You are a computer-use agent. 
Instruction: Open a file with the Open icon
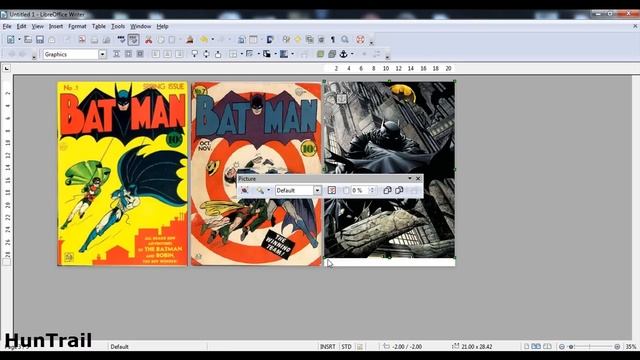point(28,40)
